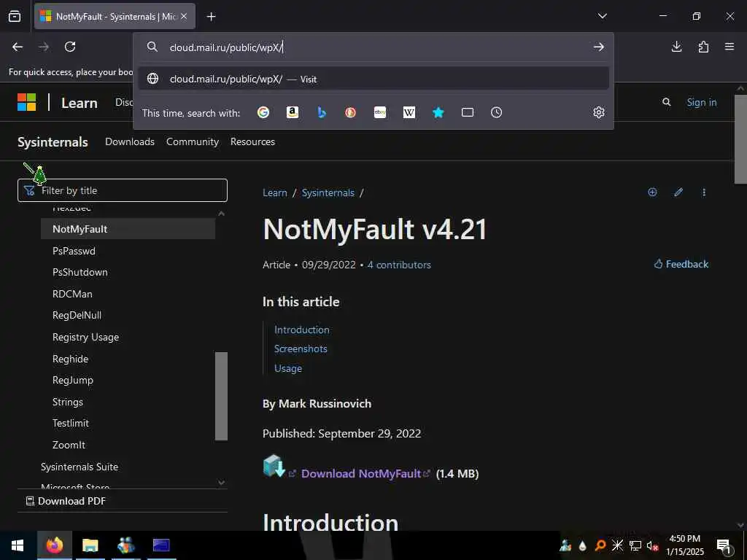Select PsPasswd in the sidebar
This screenshot has width=747, height=560.
(74, 251)
